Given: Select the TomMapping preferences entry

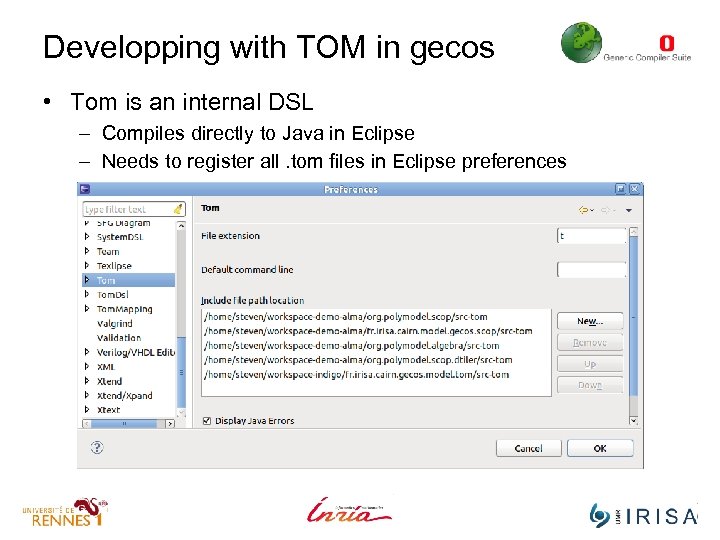Looking at the screenshot, I should click(124, 309).
